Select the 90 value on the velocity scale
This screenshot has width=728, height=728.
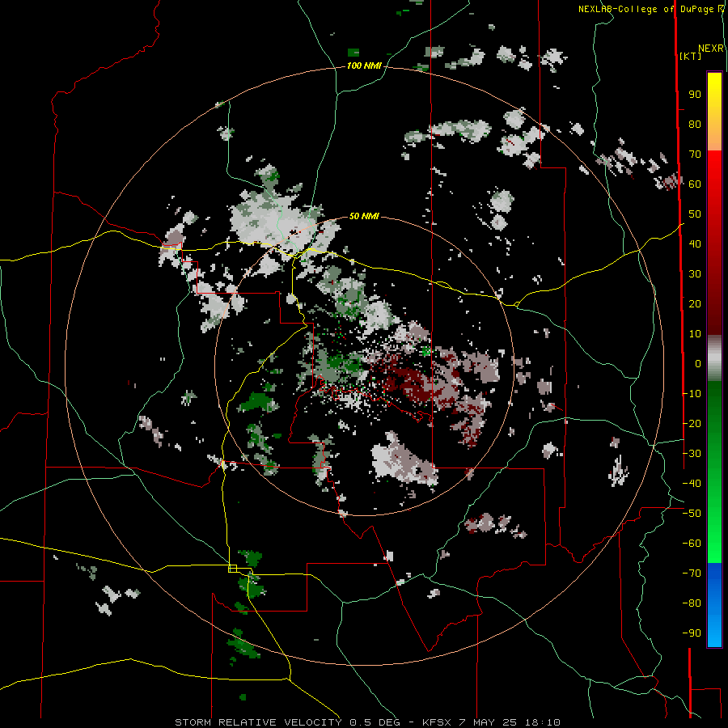coord(695,95)
